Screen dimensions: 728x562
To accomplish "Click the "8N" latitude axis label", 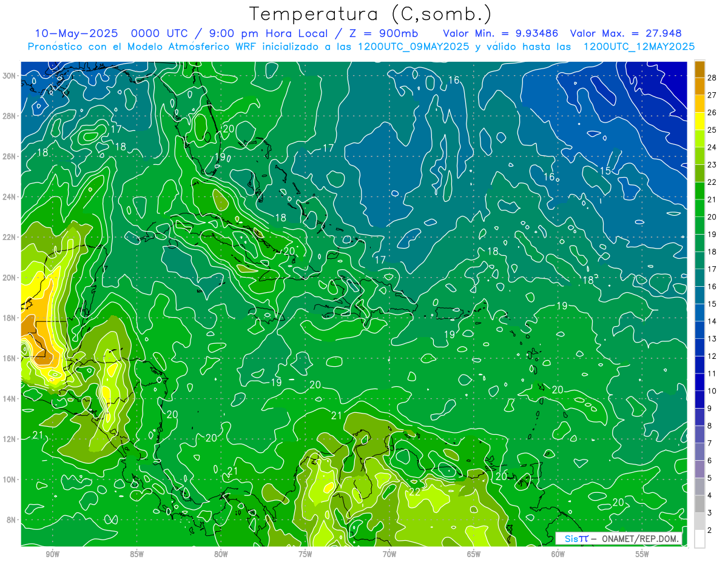I will pos(12,520).
